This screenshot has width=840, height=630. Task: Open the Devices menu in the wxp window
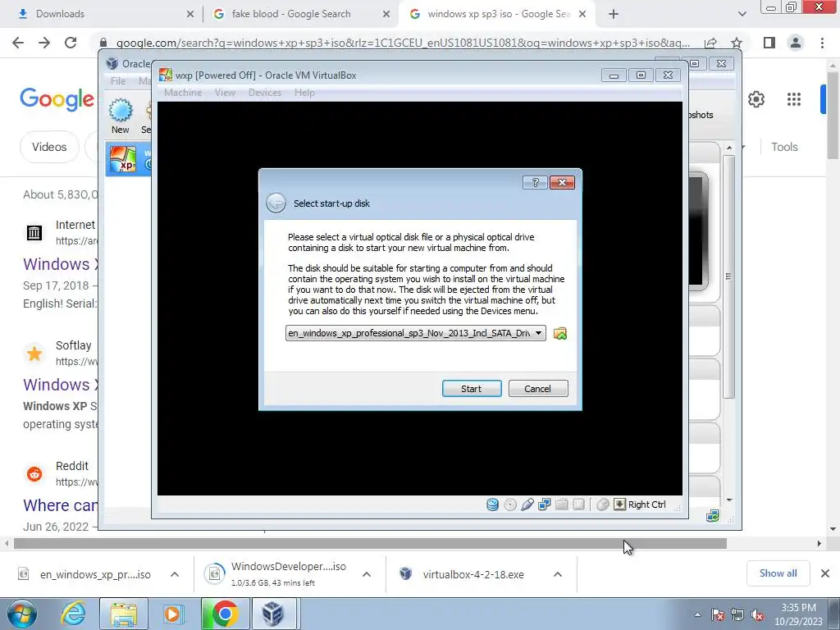coord(265,93)
